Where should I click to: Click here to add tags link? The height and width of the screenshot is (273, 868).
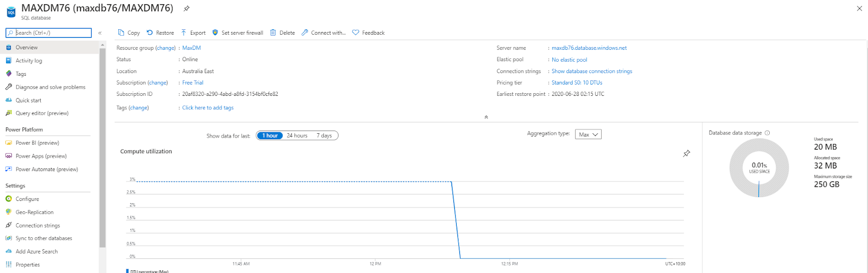pos(208,108)
